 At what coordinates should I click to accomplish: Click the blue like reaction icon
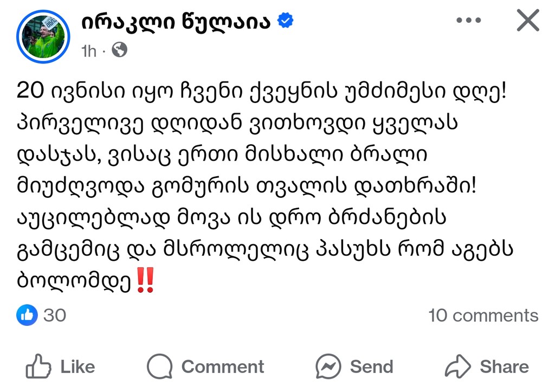tap(27, 314)
